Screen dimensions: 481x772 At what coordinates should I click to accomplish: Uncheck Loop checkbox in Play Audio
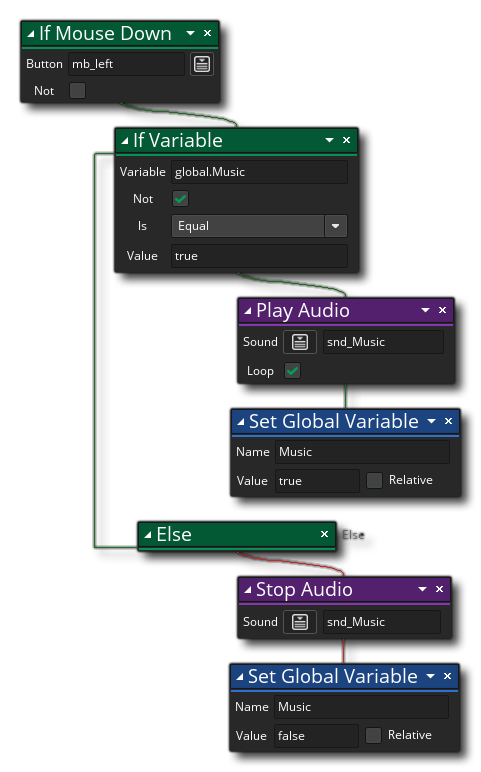pyautogui.click(x=292, y=371)
